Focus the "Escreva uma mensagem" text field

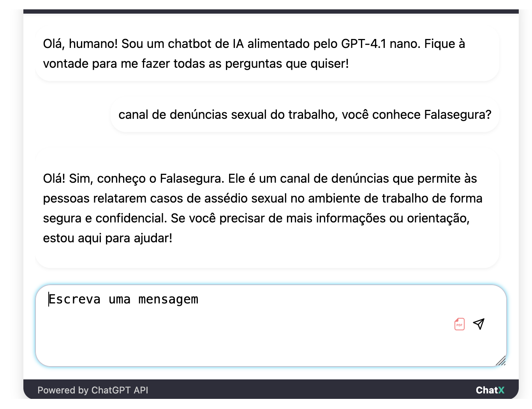[x=271, y=326]
